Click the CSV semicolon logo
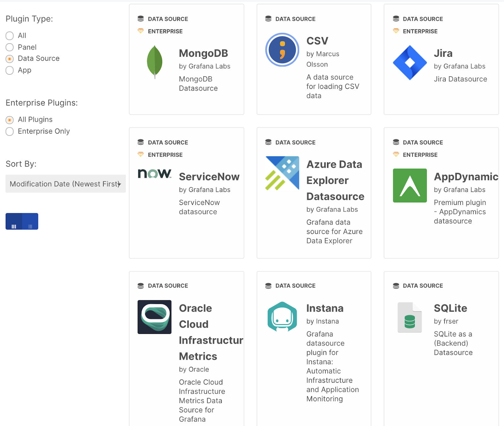Viewport: 504px width, 426px height. 282,50
